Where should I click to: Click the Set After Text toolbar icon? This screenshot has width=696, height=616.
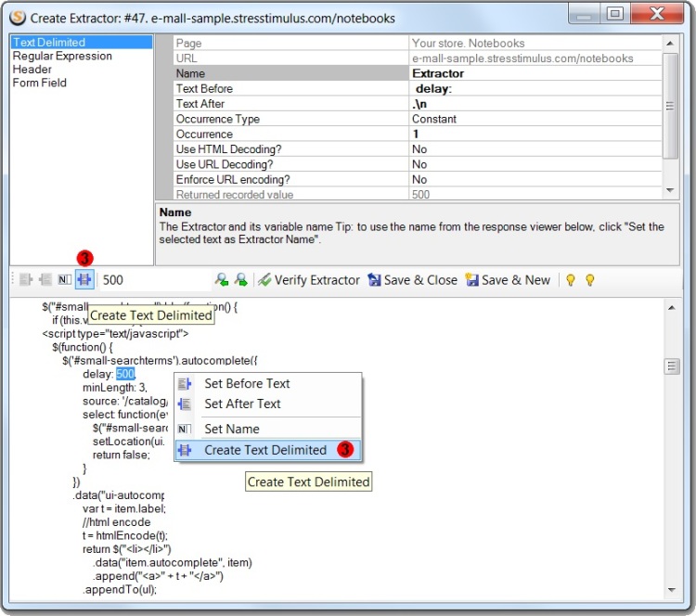45,279
